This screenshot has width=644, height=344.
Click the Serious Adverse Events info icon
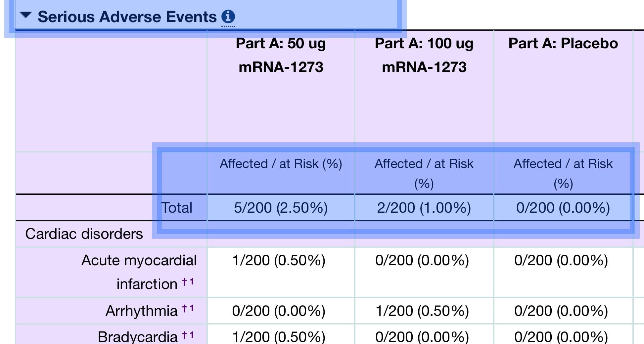(228, 16)
